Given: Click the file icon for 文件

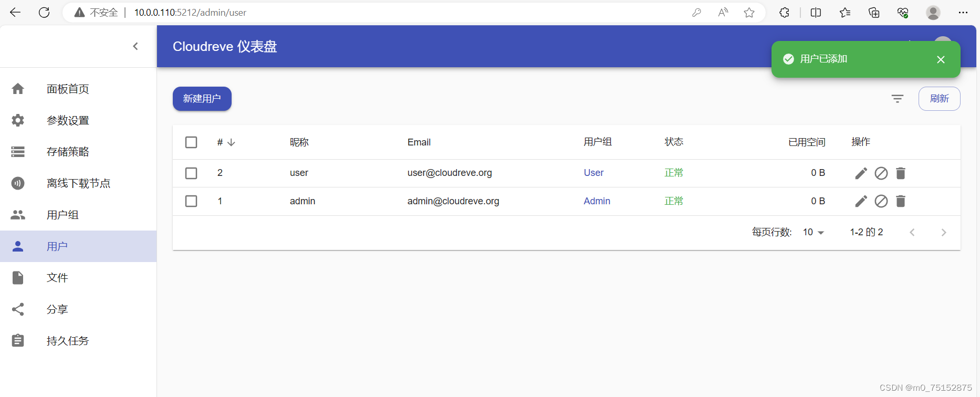Looking at the screenshot, I should [x=18, y=278].
